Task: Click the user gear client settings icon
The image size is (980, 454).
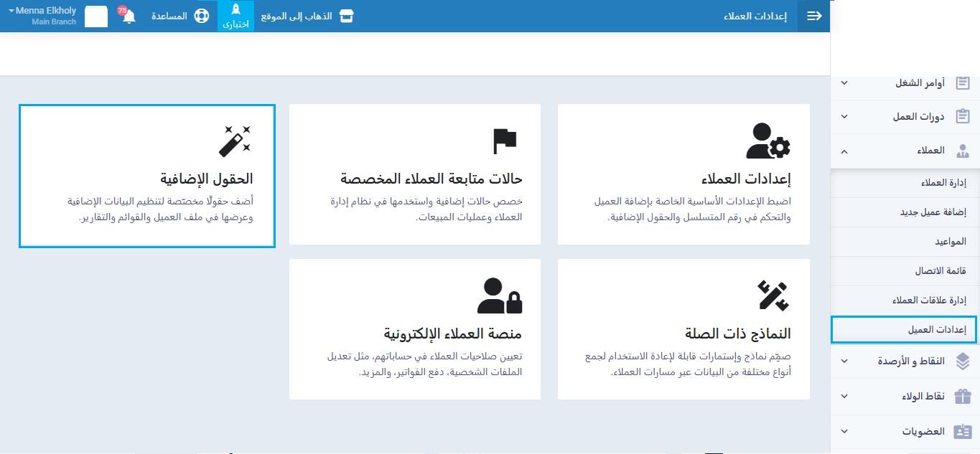Action: click(x=767, y=141)
